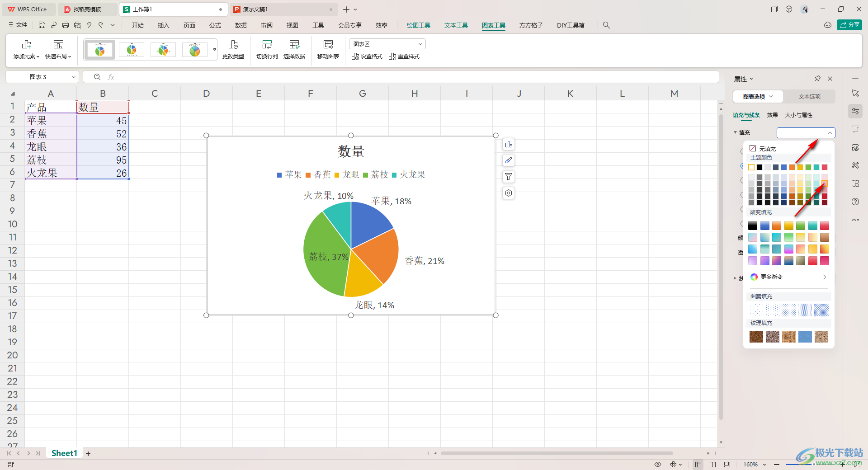Pick the black theme color swatch

pyautogui.click(x=759, y=167)
